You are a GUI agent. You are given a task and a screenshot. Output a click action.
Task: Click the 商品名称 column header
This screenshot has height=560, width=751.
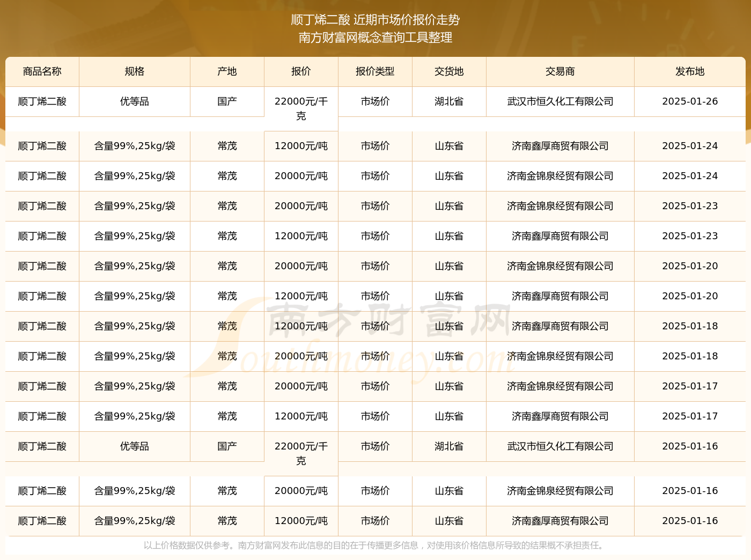(42, 71)
